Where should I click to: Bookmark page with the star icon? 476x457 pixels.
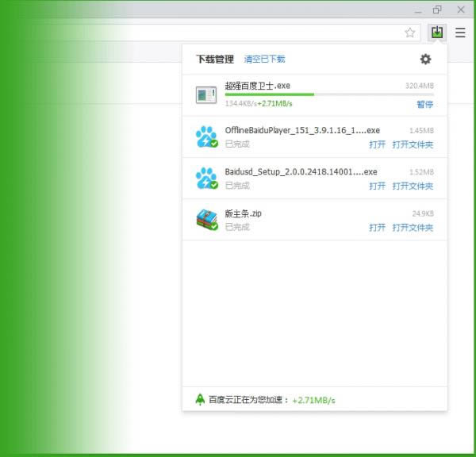tap(410, 33)
